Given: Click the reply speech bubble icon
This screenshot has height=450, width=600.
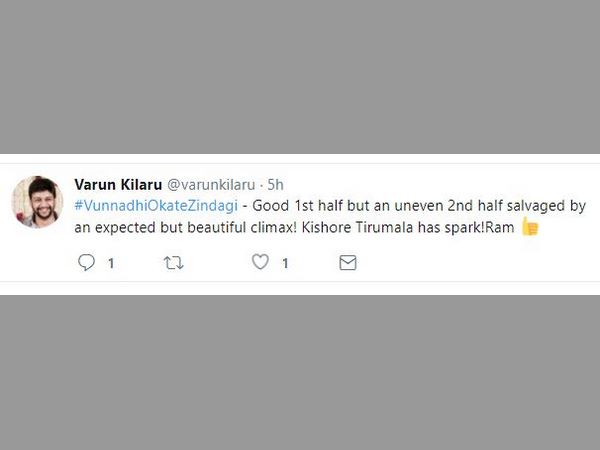Looking at the screenshot, I should coord(87,263).
